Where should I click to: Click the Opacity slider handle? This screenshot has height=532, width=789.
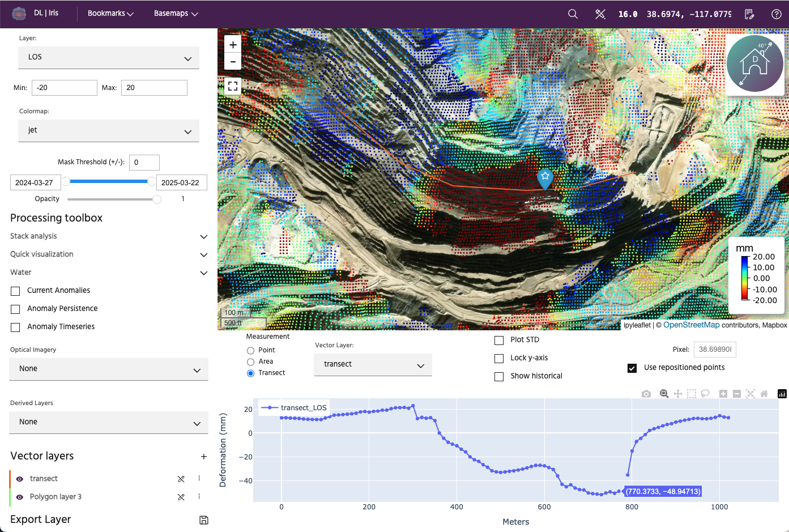point(157,199)
